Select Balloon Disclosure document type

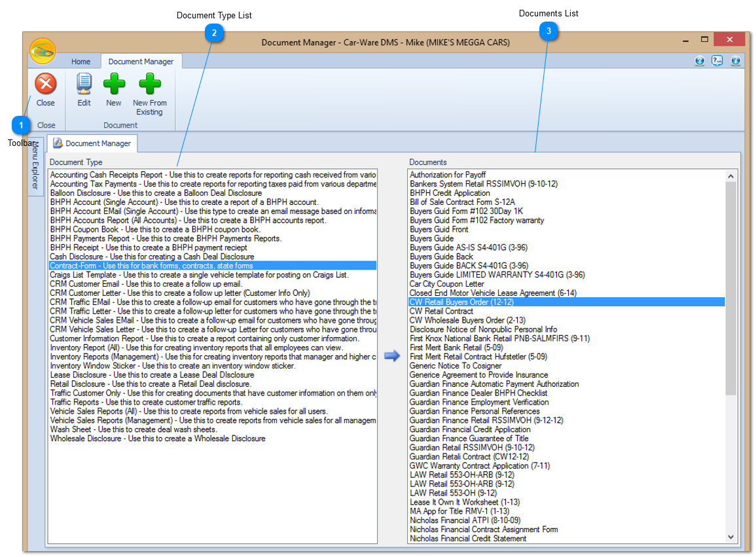click(x=213, y=193)
